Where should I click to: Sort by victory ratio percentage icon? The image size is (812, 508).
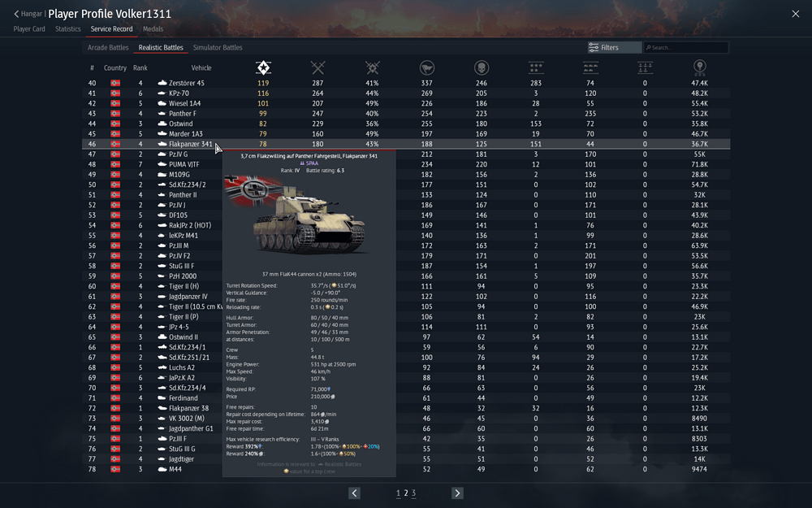(373, 67)
